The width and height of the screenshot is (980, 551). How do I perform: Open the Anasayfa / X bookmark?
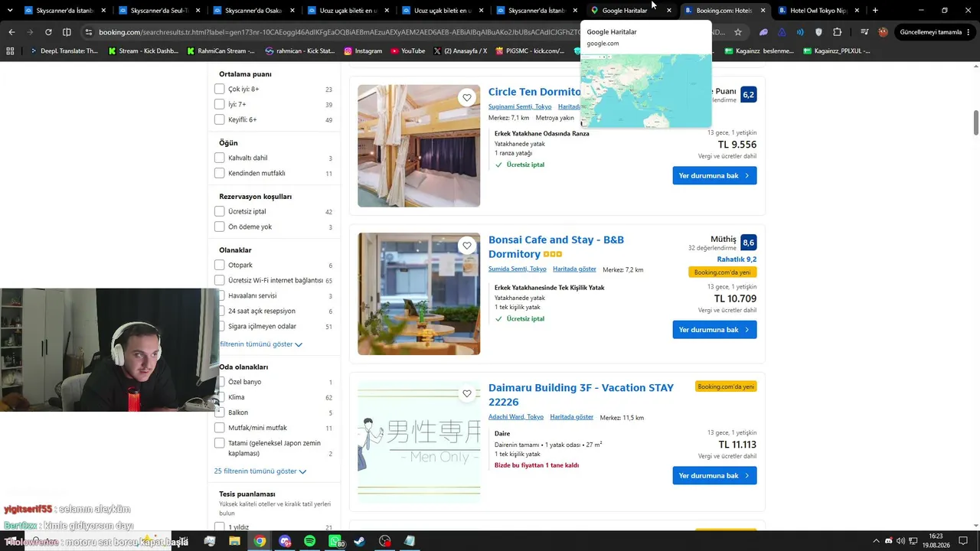click(460, 51)
